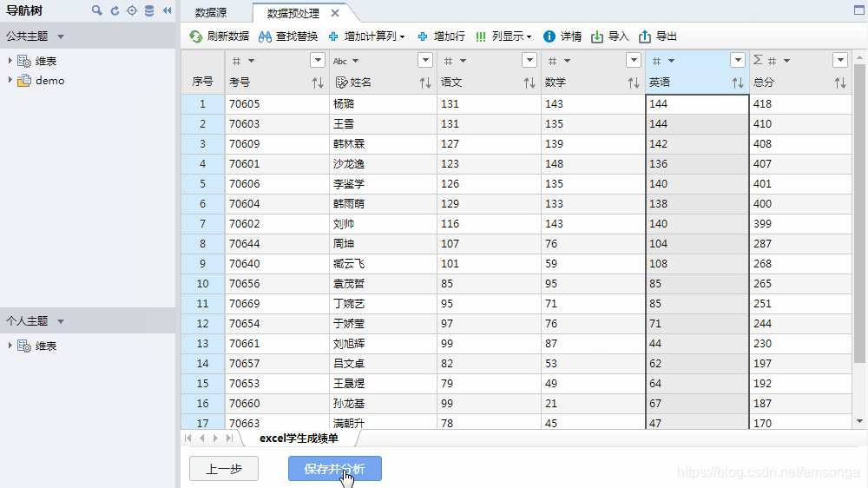
Task: Click 增加行 add row button
Action: (x=441, y=36)
